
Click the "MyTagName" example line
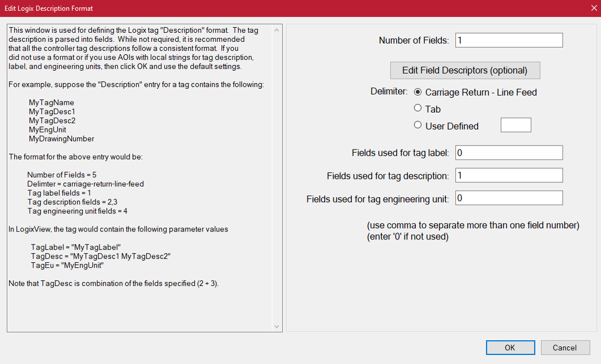click(x=52, y=102)
